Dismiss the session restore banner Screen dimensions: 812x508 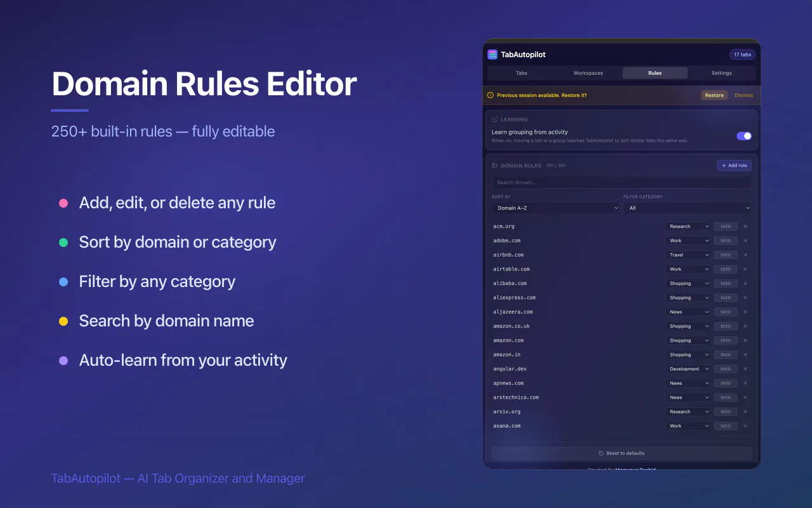click(743, 95)
